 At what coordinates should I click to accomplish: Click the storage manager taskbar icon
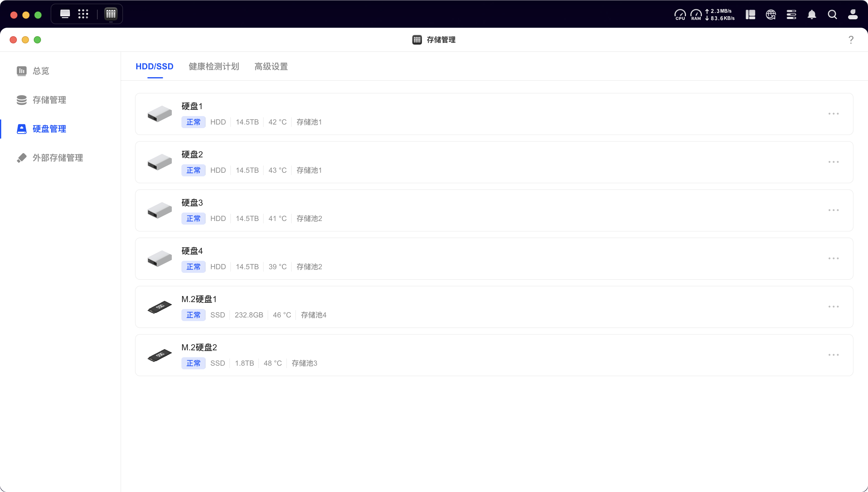click(111, 14)
